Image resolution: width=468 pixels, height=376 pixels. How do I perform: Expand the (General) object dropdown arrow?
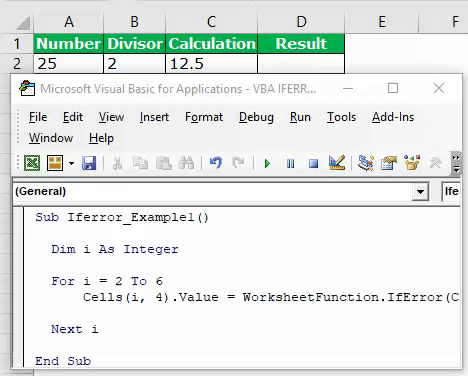420,192
